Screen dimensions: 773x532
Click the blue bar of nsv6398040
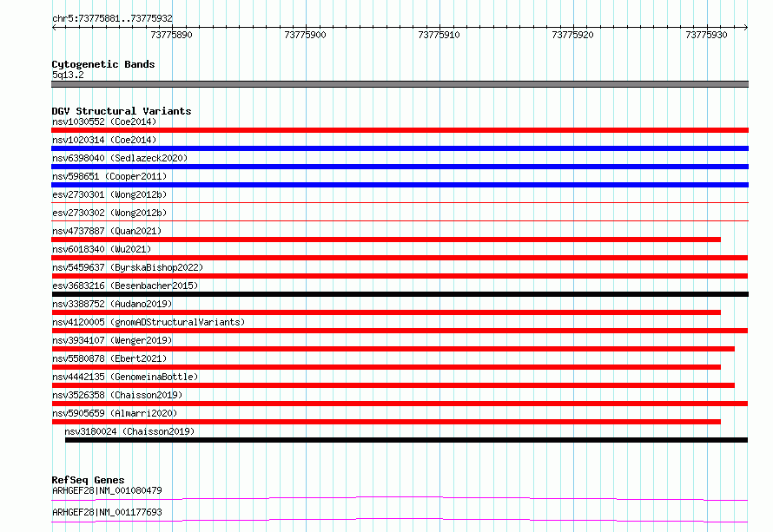[x=400, y=167]
